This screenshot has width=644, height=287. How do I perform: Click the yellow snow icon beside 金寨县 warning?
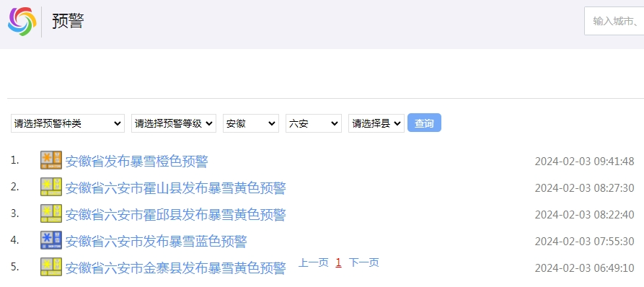[x=51, y=267]
